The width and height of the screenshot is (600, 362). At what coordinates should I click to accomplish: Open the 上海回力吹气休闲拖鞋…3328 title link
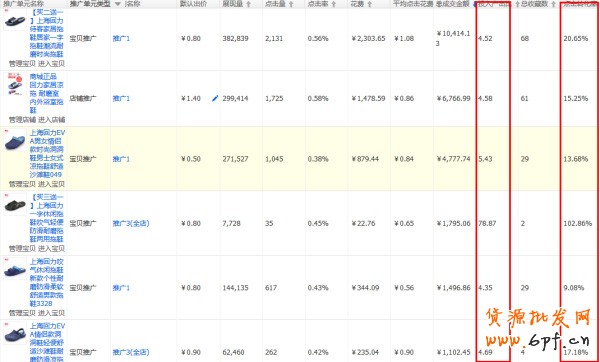pyautogui.click(x=47, y=282)
